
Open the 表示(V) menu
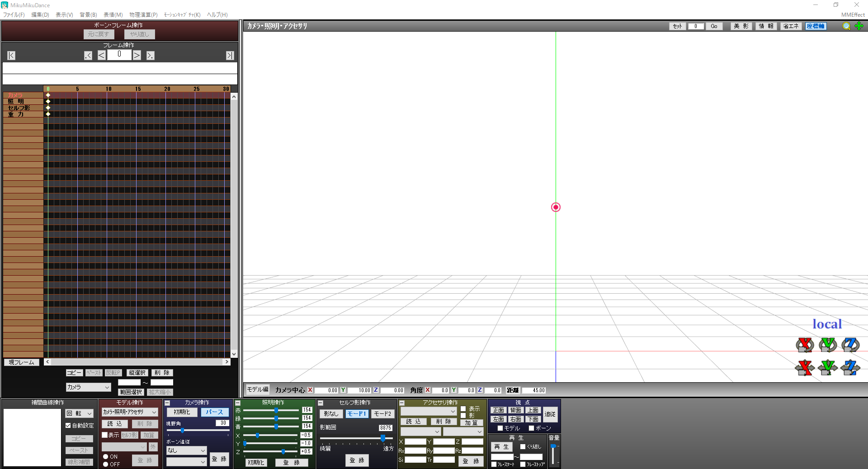(64, 15)
